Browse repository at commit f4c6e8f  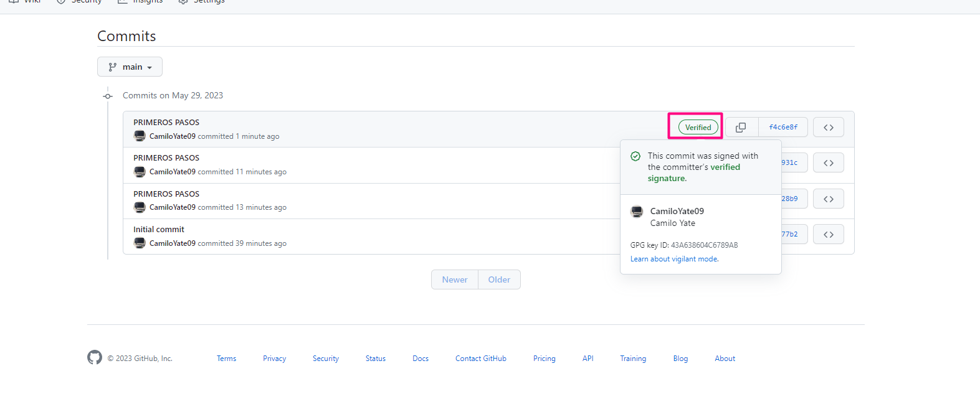coord(829,127)
